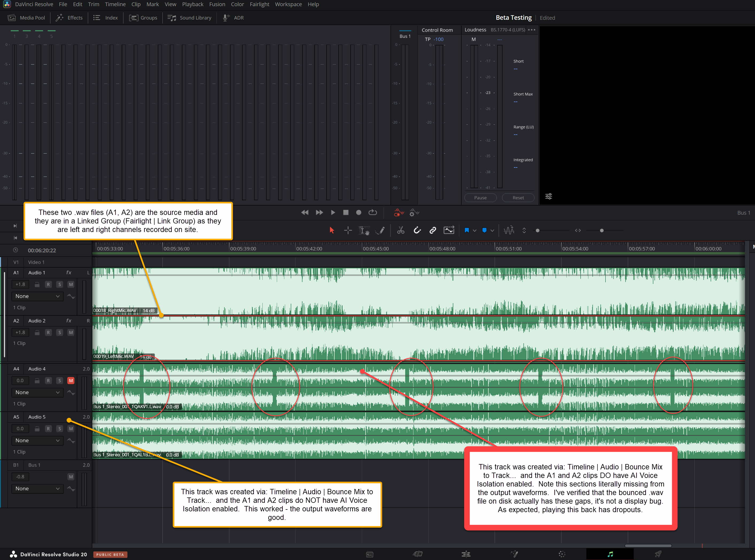This screenshot has width=755, height=560.
Task: Arm record on Audio 5 track
Action: click(48, 428)
